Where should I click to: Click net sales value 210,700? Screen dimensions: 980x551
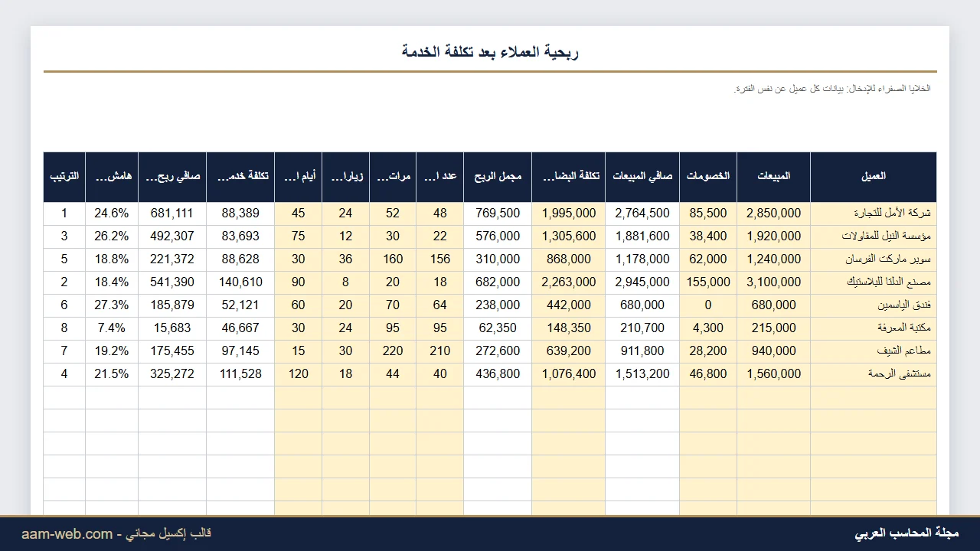642,328
